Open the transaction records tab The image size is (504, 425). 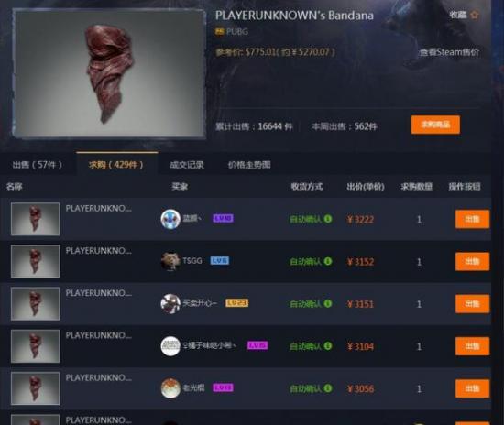pos(187,165)
